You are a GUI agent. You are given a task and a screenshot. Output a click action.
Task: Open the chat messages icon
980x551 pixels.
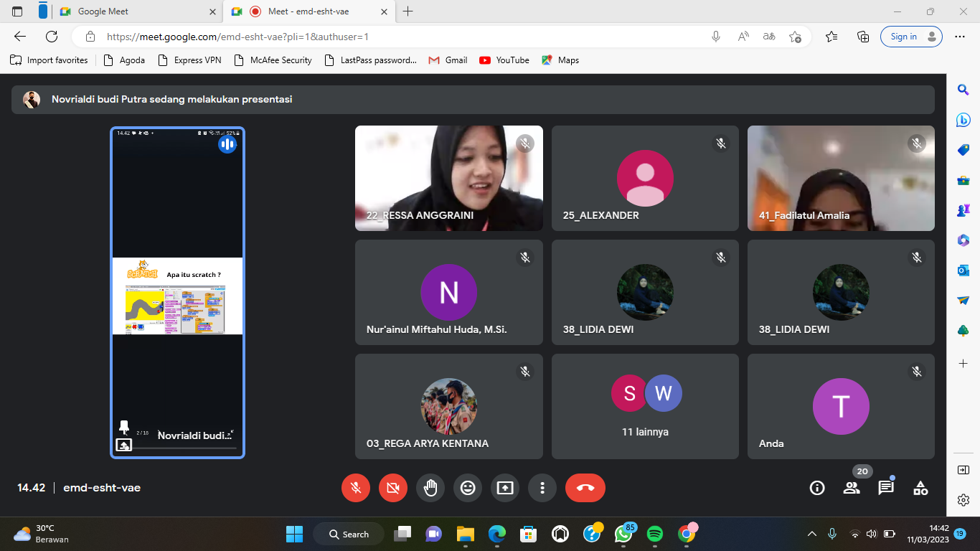pyautogui.click(x=886, y=488)
